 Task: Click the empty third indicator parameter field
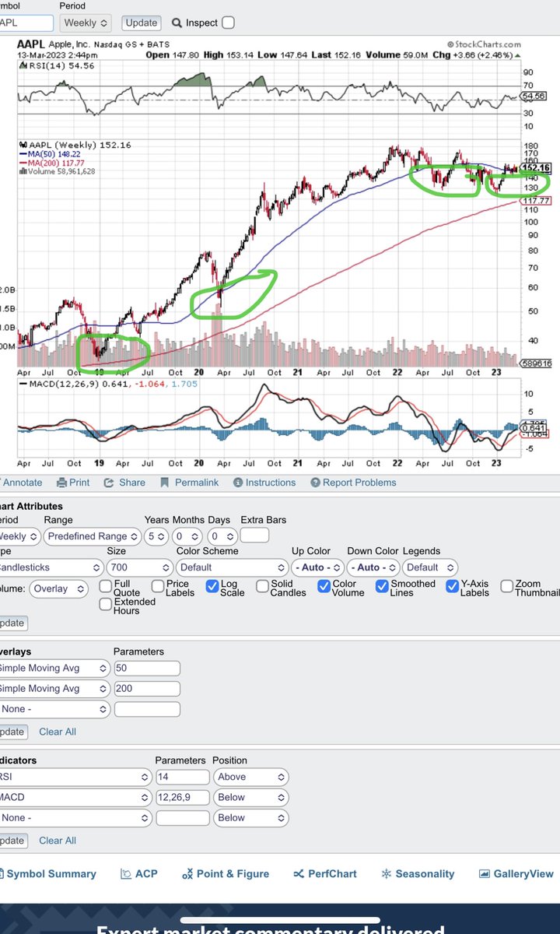coord(182,818)
